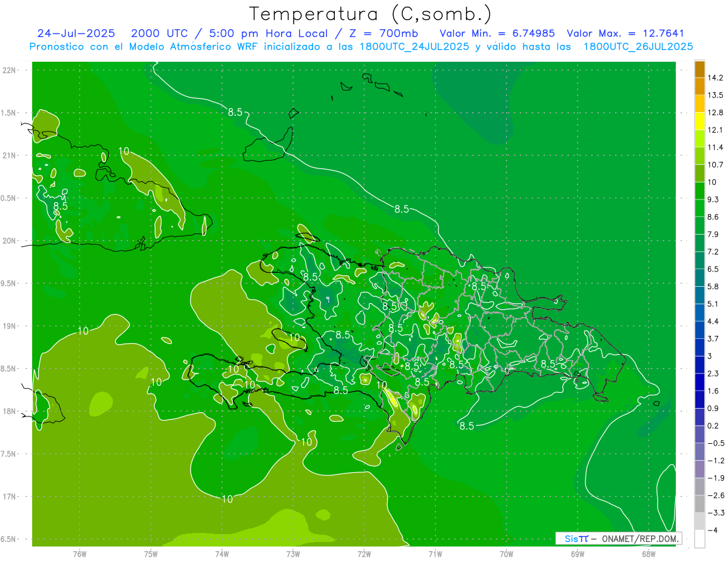Click the 'Valor Max. = 12.7641' value

coord(625,33)
